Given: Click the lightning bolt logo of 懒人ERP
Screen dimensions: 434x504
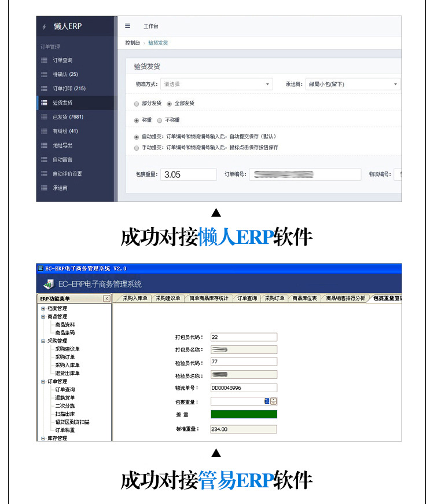Looking at the screenshot, I should click(45, 27).
